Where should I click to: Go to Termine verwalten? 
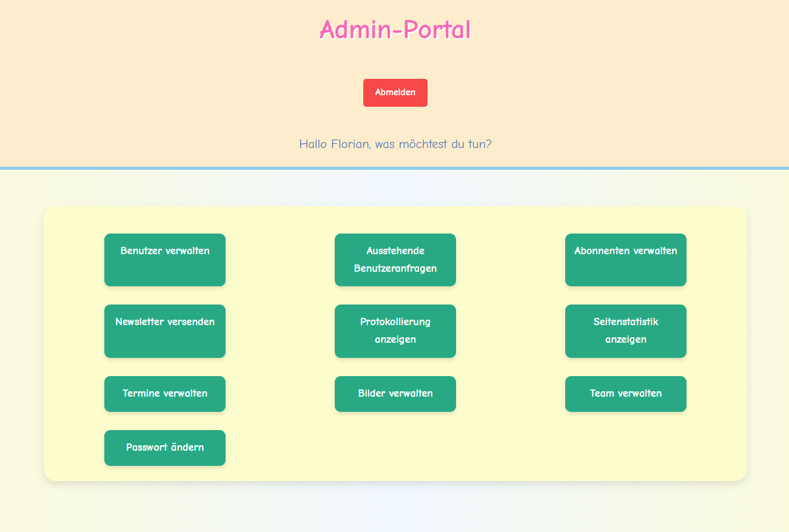[x=165, y=394]
